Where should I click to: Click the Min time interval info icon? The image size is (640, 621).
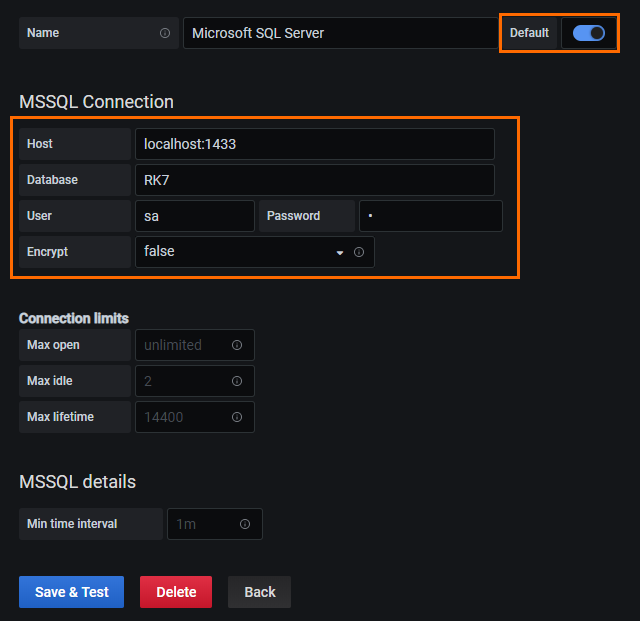coord(245,524)
